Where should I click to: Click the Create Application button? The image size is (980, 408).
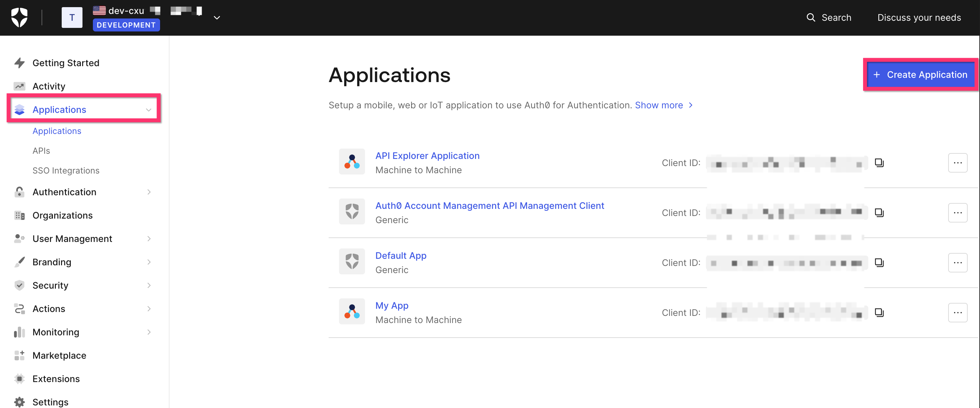coord(921,75)
